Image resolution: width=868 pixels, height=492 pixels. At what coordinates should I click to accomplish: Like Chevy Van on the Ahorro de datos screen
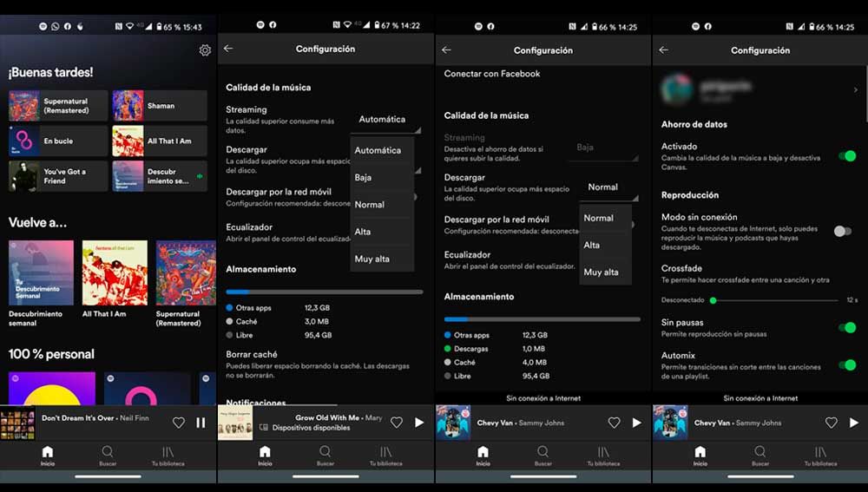[831, 423]
